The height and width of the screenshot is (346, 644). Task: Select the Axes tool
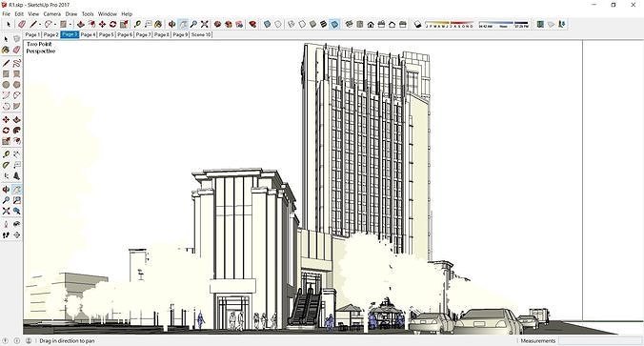pos(6,176)
